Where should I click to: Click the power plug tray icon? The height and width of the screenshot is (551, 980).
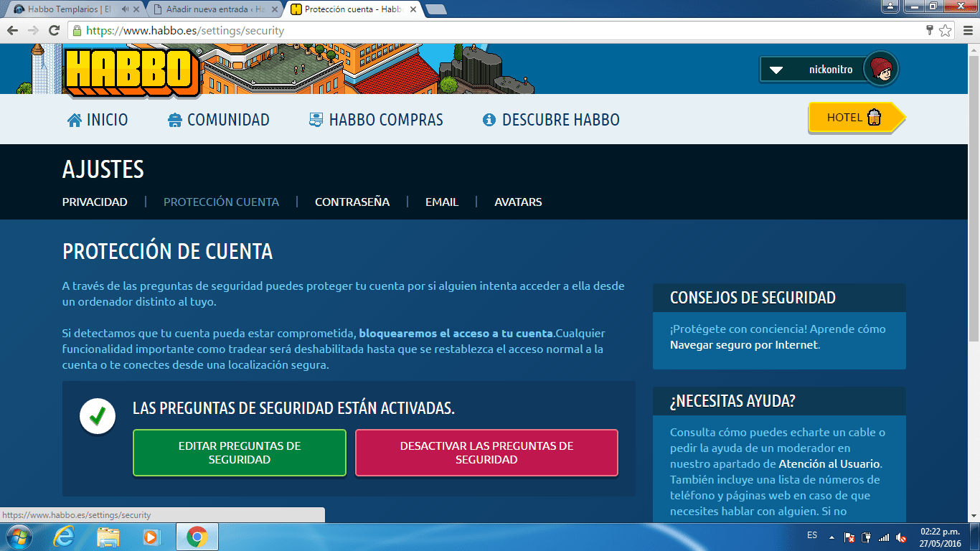pyautogui.click(x=867, y=537)
